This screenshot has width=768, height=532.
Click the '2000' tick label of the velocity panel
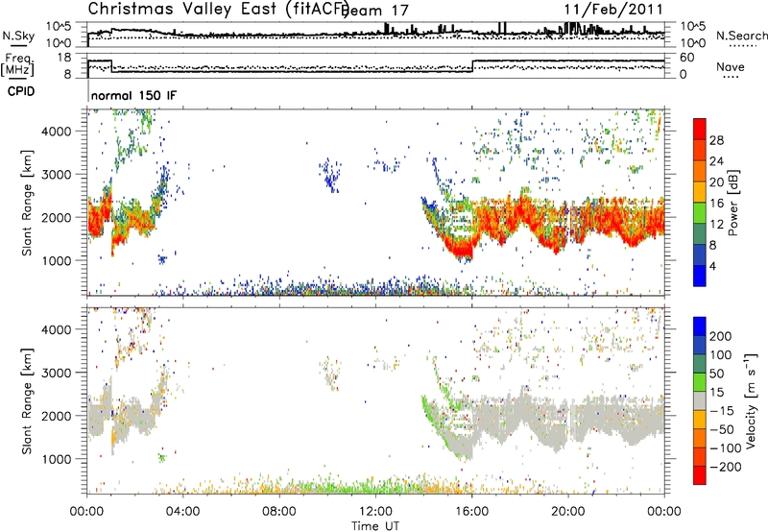(x=57, y=416)
